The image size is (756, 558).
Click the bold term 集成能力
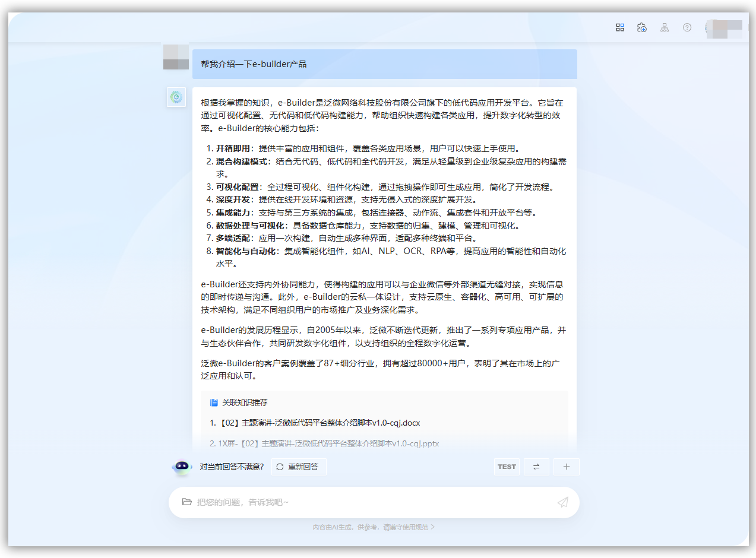[x=233, y=213]
